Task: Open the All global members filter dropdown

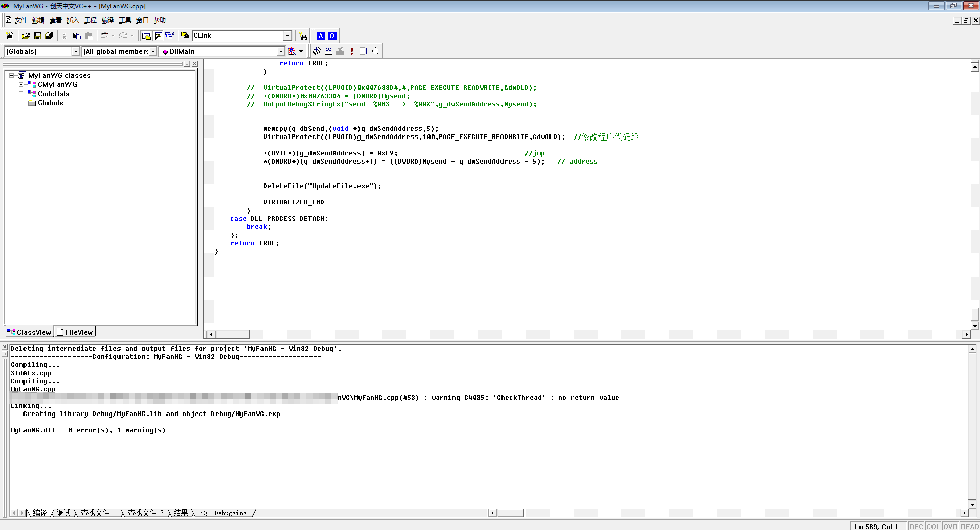Action: pyautogui.click(x=153, y=52)
